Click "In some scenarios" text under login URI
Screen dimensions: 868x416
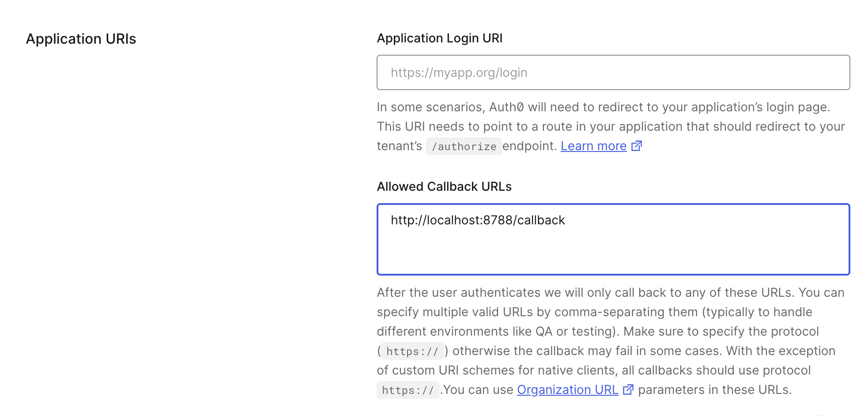(425, 107)
